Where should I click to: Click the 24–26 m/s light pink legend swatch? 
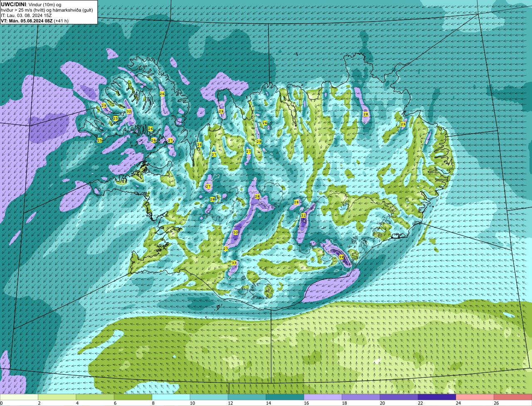click(x=475, y=397)
